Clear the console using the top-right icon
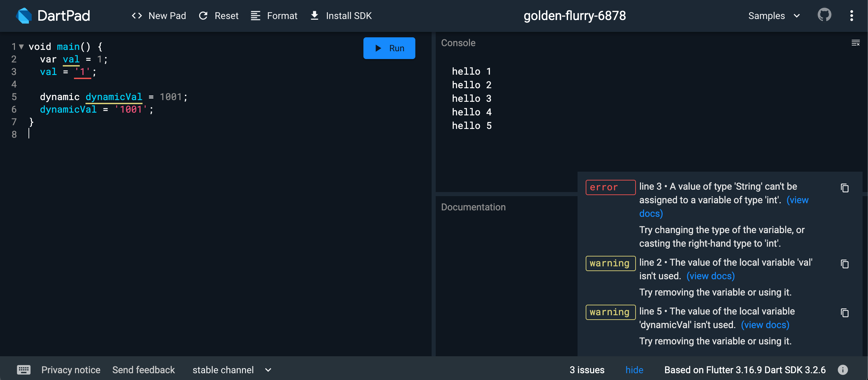The height and width of the screenshot is (380, 868). click(855, 43)
